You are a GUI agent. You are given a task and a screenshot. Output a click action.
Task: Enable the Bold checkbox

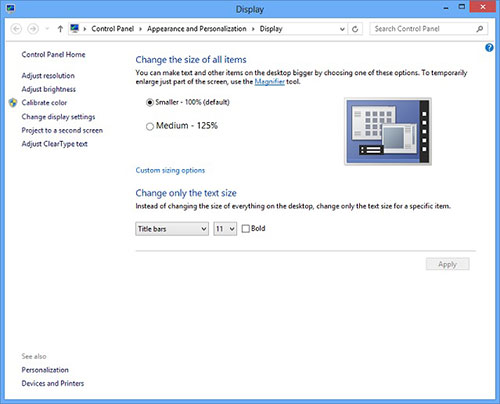[x=246, y=229]
